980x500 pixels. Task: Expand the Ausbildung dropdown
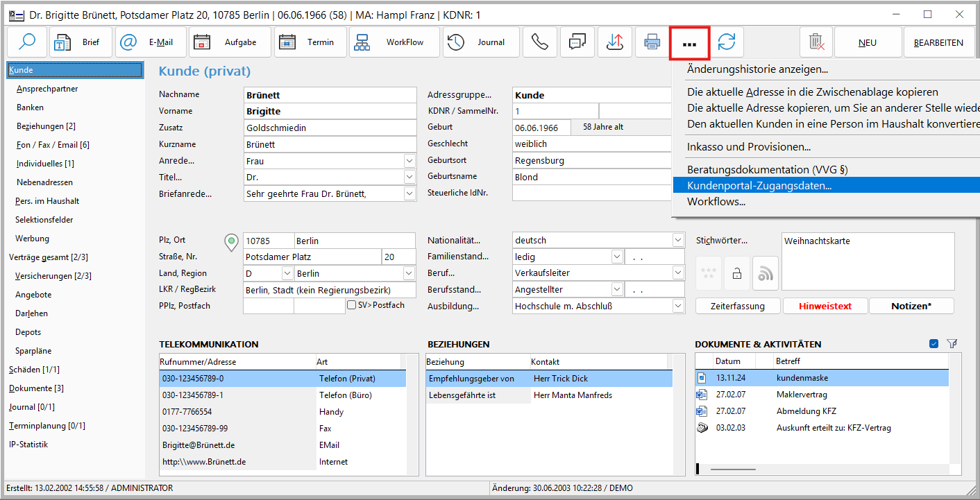(x=677, y=306)
